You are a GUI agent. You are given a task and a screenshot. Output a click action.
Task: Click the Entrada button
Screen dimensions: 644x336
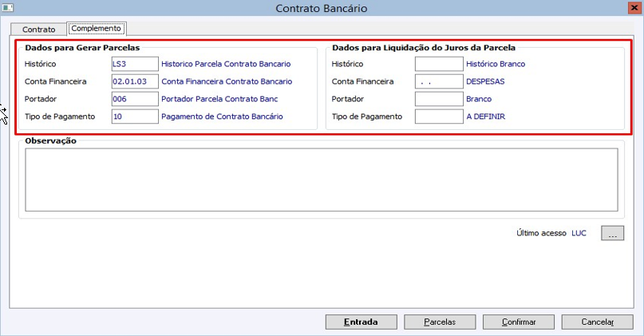361,322
